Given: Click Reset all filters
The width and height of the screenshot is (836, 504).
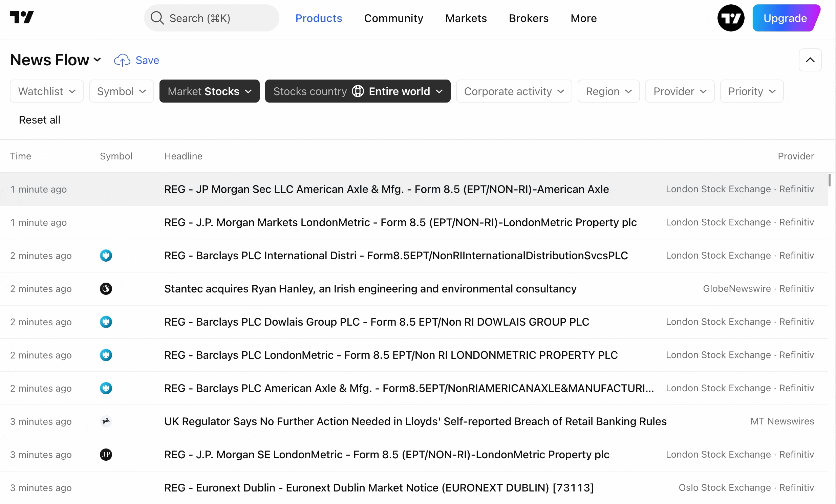Looking at the screenshot, I should click(x=40, y=120).
